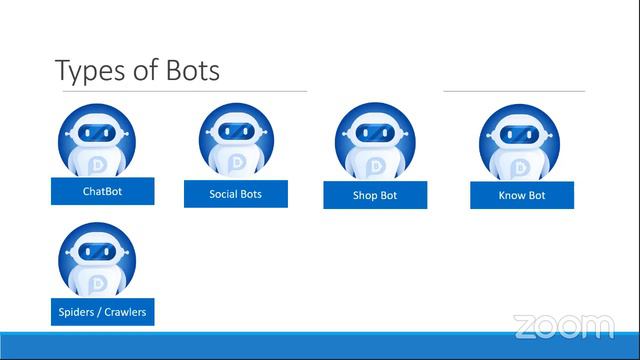Click the robot icon above Social Bots

pyautogui.click(x=236, y=140)
